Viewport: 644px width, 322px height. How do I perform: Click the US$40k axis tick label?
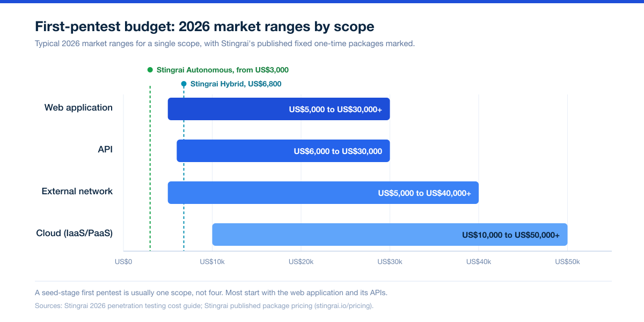click(x=479, y=261)
